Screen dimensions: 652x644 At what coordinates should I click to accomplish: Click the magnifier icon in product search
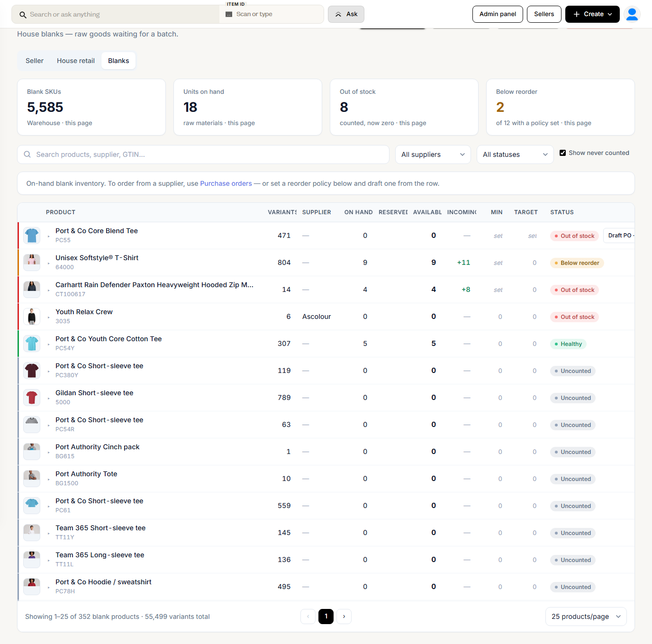[x=27, y=154]
